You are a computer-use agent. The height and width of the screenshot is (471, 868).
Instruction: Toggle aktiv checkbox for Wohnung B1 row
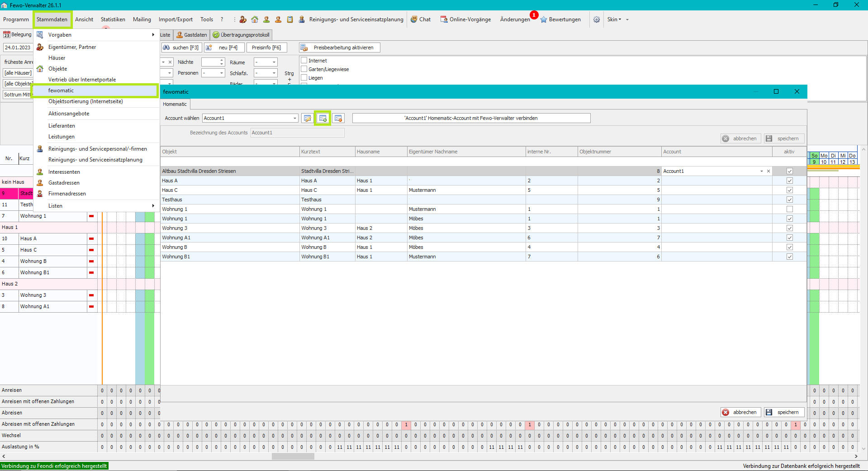pyautogui.click(x=790, y=257)
